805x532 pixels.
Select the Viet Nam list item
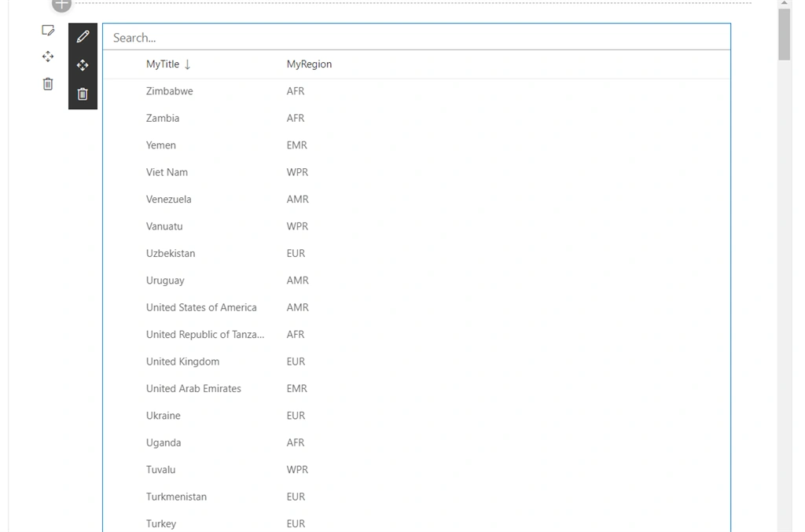pos(417,172)
